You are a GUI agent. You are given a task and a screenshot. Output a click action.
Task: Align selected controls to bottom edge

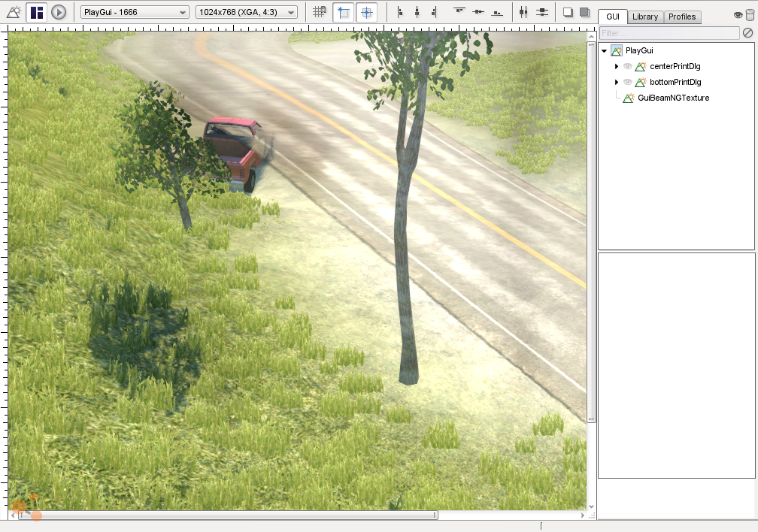497,12
